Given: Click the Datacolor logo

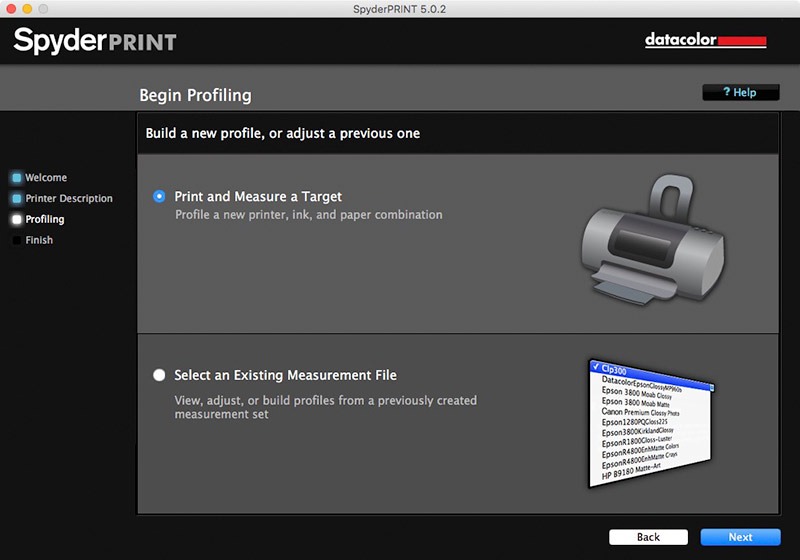Looking at the screenshot, I should (x=705, y=41).
